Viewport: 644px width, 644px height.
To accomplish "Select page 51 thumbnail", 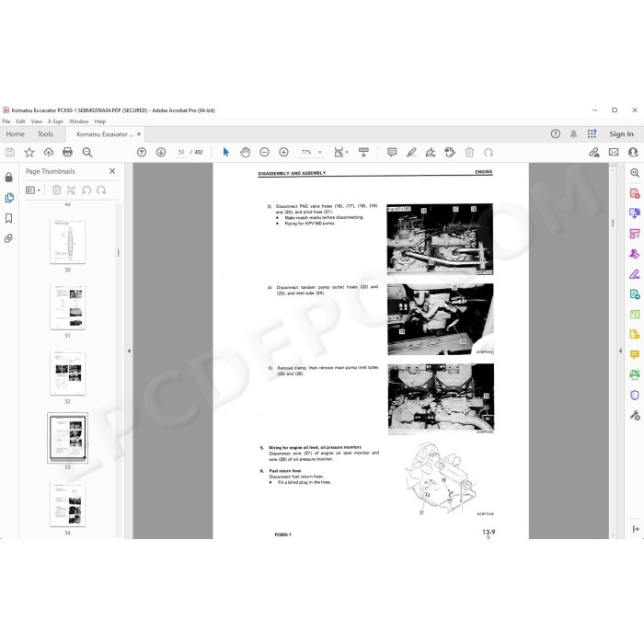I will click(67, 306).
